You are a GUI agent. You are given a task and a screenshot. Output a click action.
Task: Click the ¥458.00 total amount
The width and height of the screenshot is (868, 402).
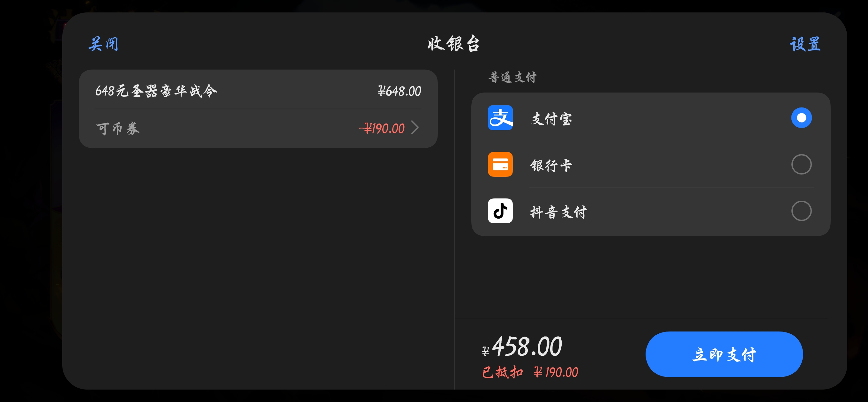[x=522, y=346]
